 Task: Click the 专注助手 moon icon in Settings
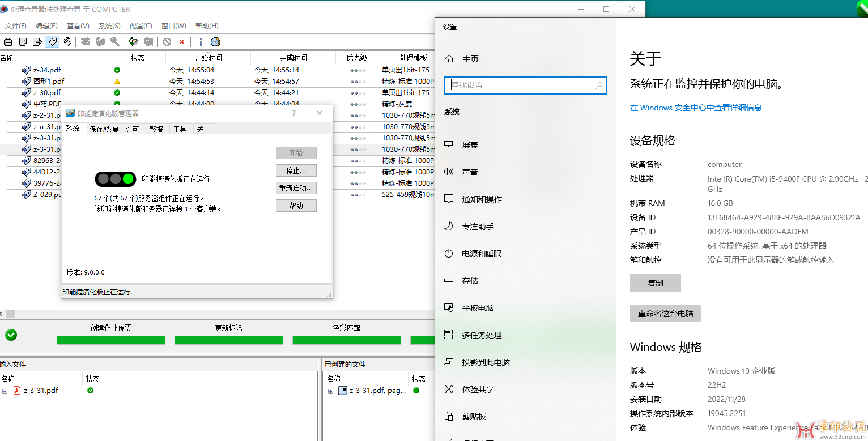pos(449,226)
